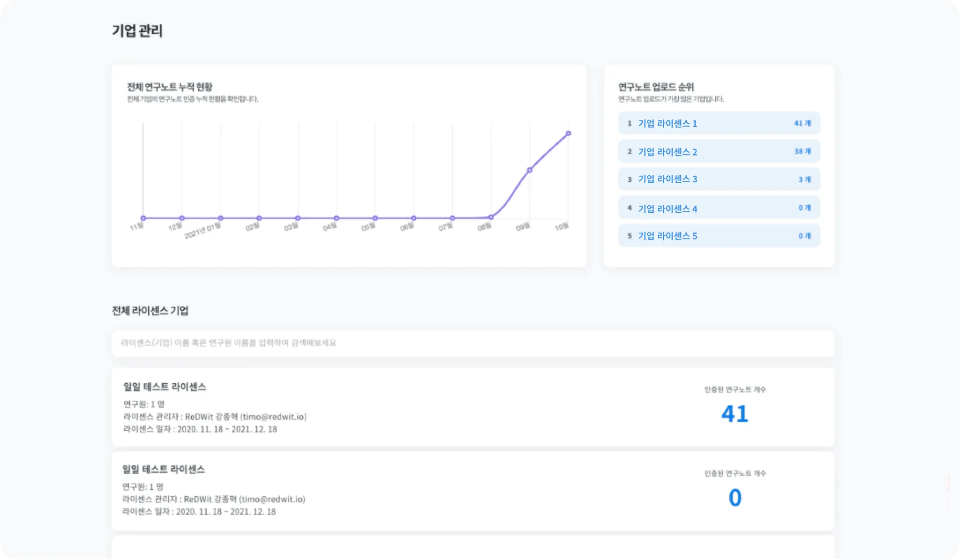Open 기업 라이센스 1 ranking row

tap(719, 123)
